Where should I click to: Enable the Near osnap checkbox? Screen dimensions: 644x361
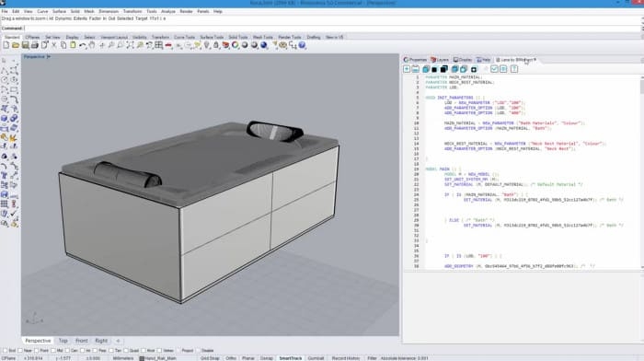tap(19, 351)
